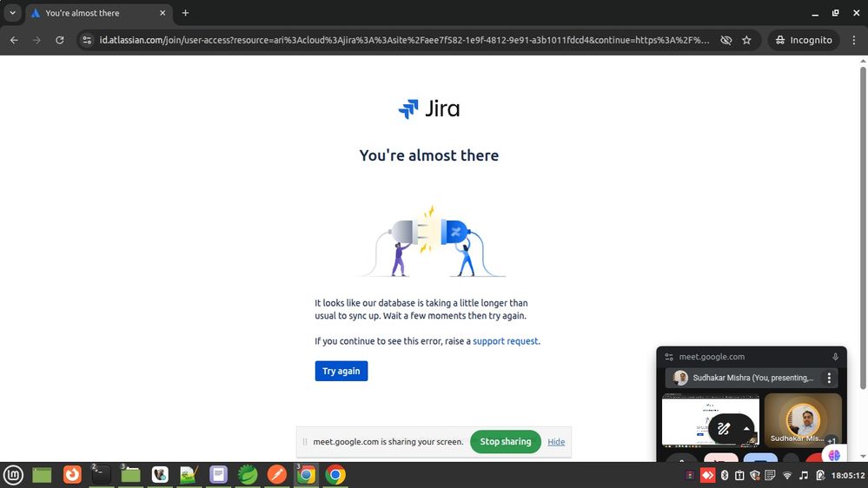Open the text editor with pencil icon

click(189, 475)
